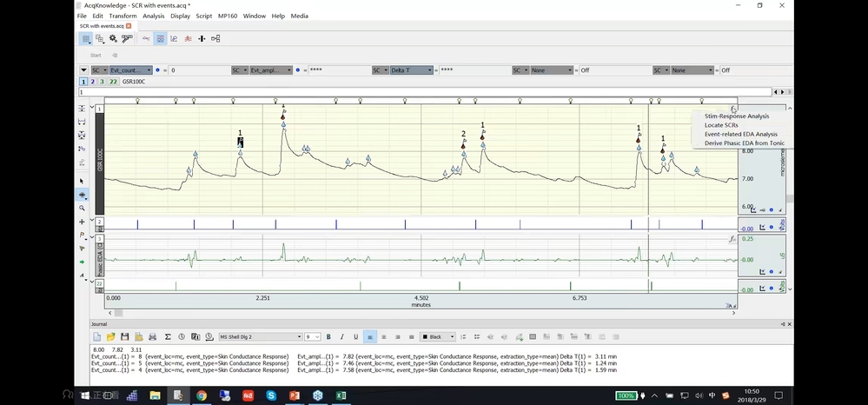This screenshot has height=405, width=868.
Task: Choose Locate SCRs from popup menu
Action: pyautogui.click(x=721, y=125)
